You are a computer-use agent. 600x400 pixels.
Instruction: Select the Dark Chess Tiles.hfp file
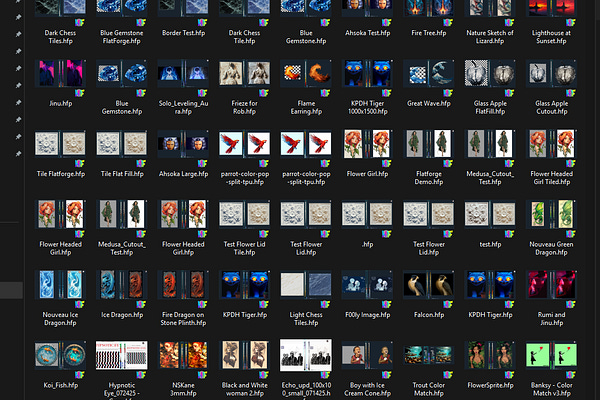tap(60, 22)
